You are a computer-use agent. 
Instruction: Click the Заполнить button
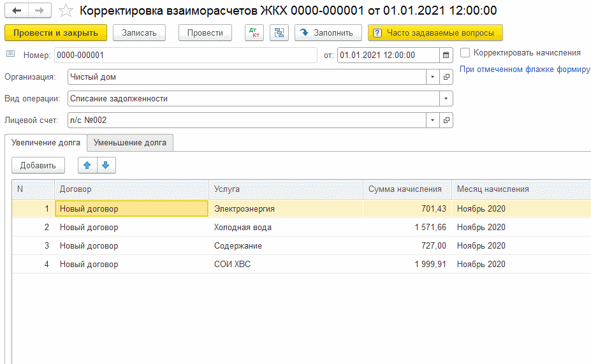click(x=328, y=33)
